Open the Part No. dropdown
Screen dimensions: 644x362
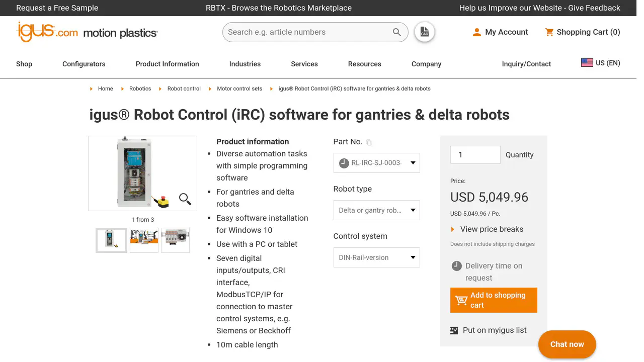coord(376,163)
